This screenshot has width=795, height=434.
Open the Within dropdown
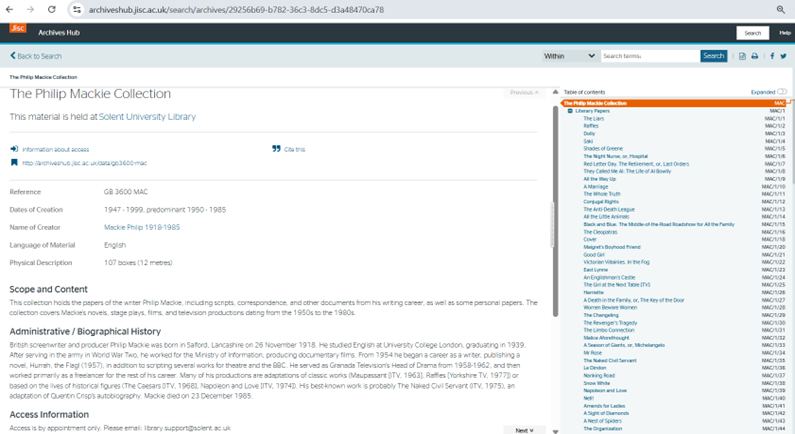(x=569, y=56)
